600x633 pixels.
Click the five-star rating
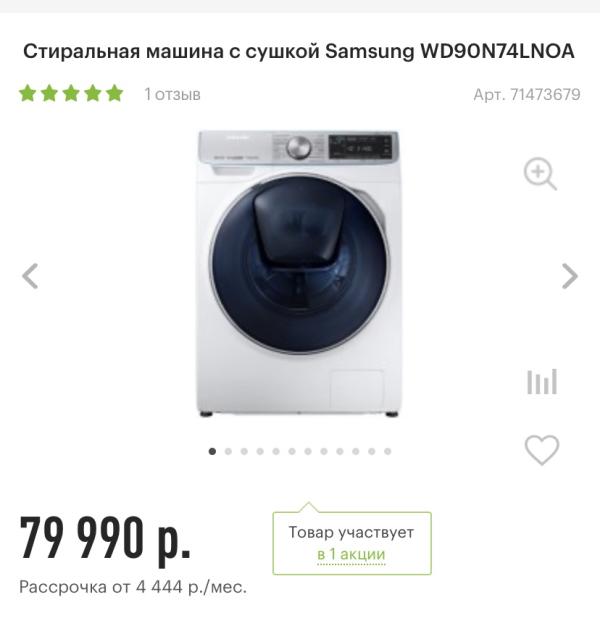pyautogui.click(x=71, y=93)
